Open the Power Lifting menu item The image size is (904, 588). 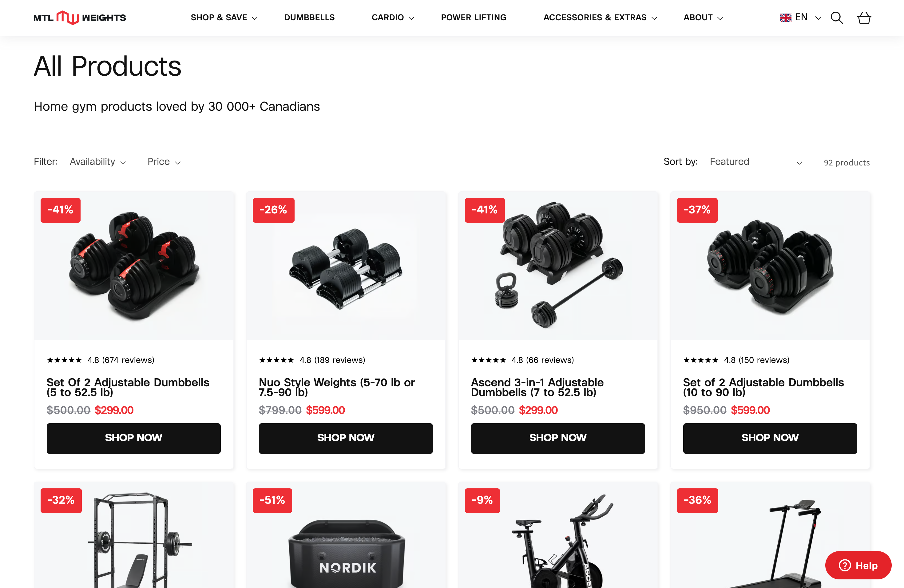pos(473,18)
